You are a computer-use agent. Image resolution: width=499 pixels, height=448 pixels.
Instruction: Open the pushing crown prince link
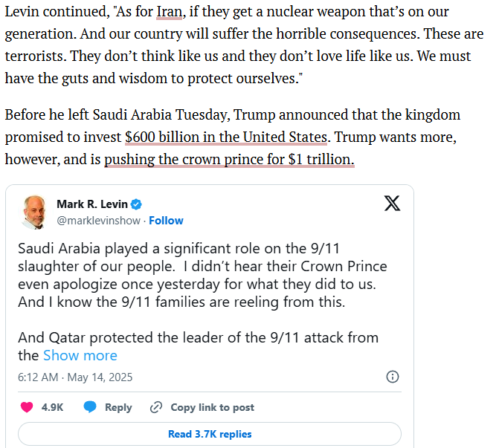[229, 159]
